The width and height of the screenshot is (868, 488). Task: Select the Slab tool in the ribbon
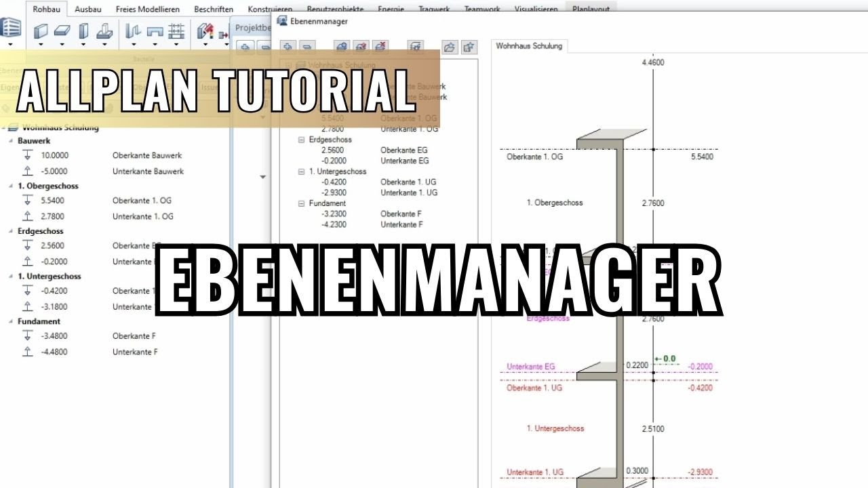pos(62,30)
